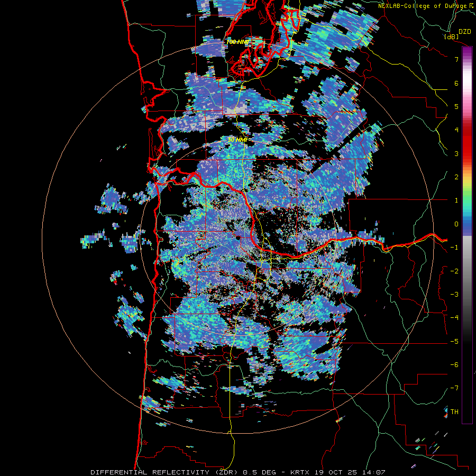Click the -3 value on the color scale
476x476 pixels.
click(454, 295)
